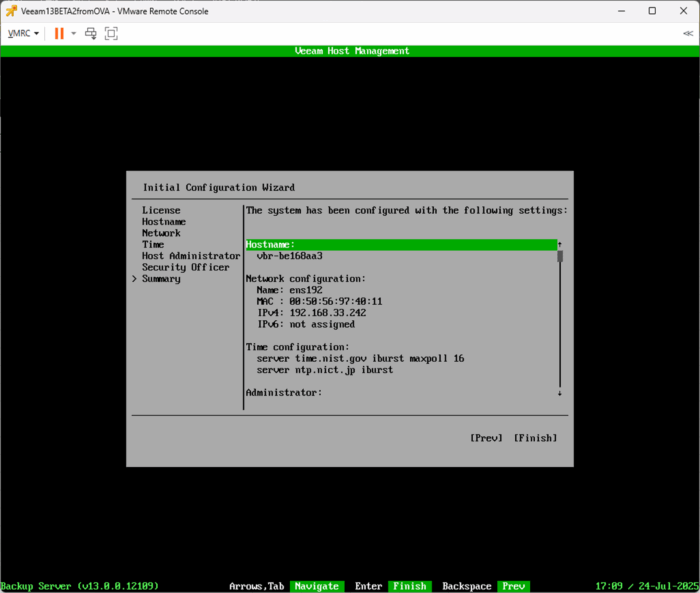This screenshot has width=700, height=593.
Task: Close the VMware Remote Console window
Action: tap(683, 11)
